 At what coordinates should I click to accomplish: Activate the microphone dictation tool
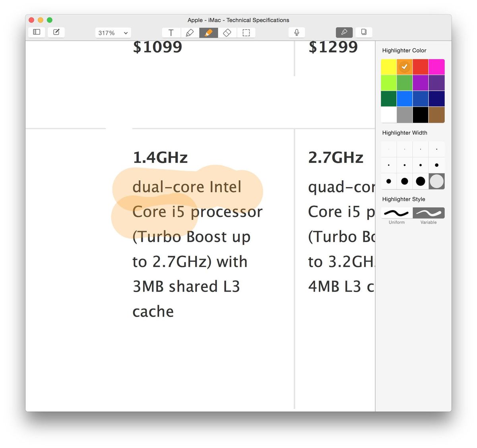(296, 33)
